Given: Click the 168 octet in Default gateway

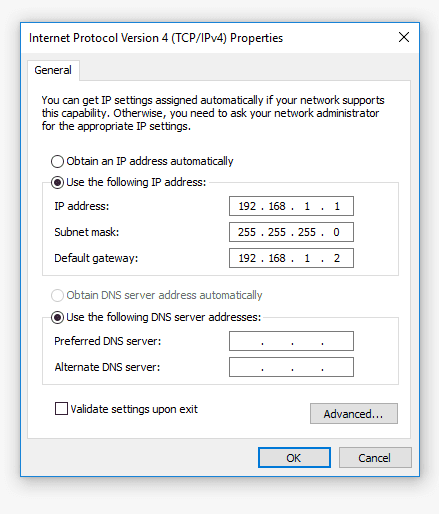Looking at the screenshot, I should tap(277, 258).
